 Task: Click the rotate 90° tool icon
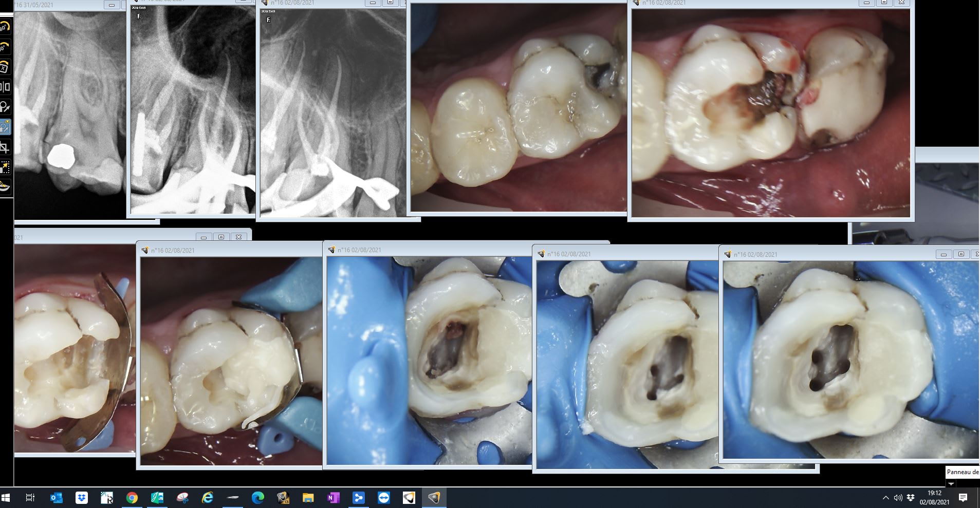coord(5,47)
